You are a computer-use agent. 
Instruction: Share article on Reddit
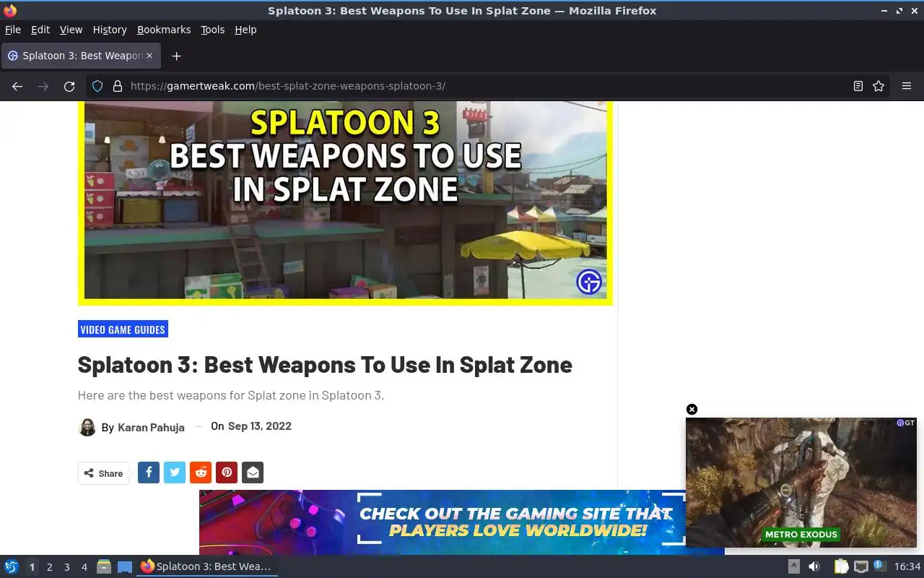(201, 473)
